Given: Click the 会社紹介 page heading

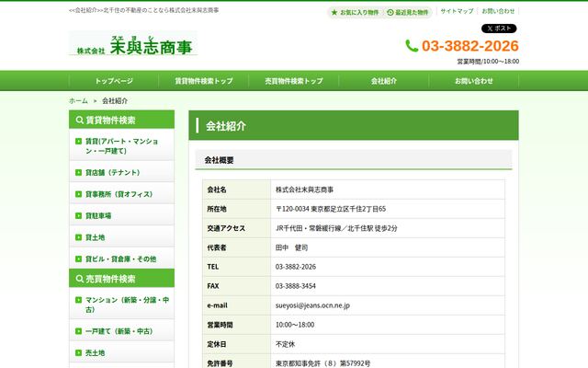Looking at the screenshot, I should click(226, 126).
